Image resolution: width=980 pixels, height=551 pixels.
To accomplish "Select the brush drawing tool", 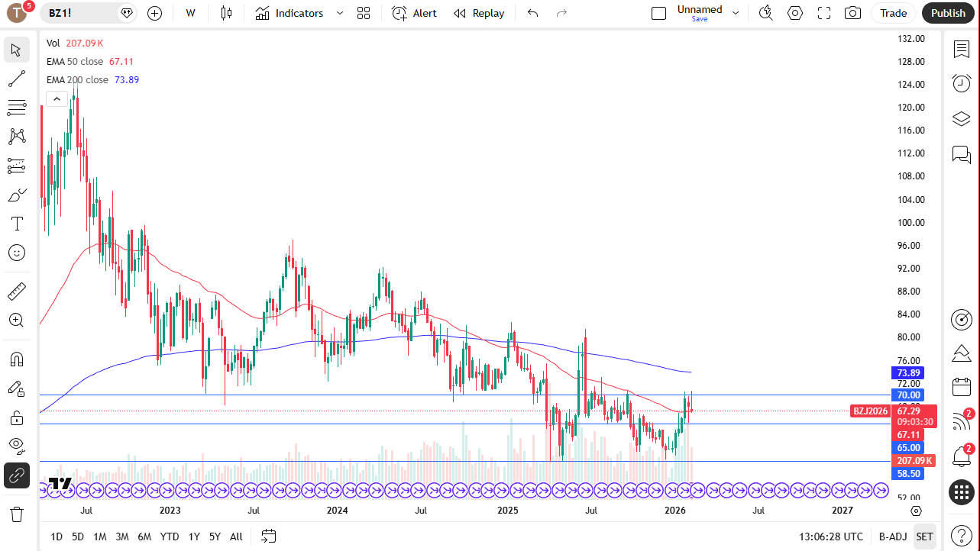I will pyautogui.click(x=17, y=195).
